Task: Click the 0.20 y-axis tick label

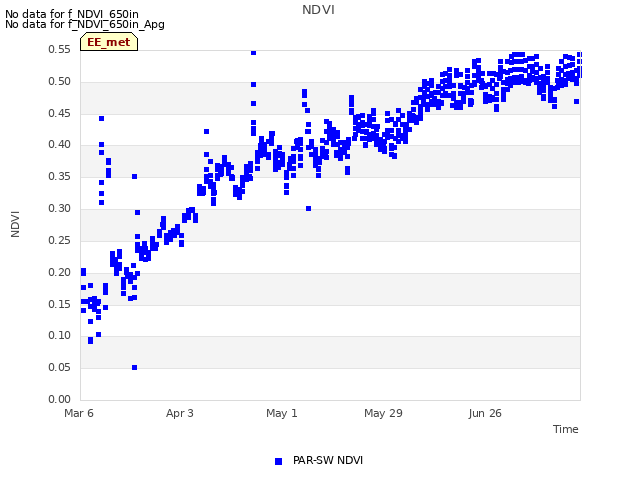Action: click(59, 272)
